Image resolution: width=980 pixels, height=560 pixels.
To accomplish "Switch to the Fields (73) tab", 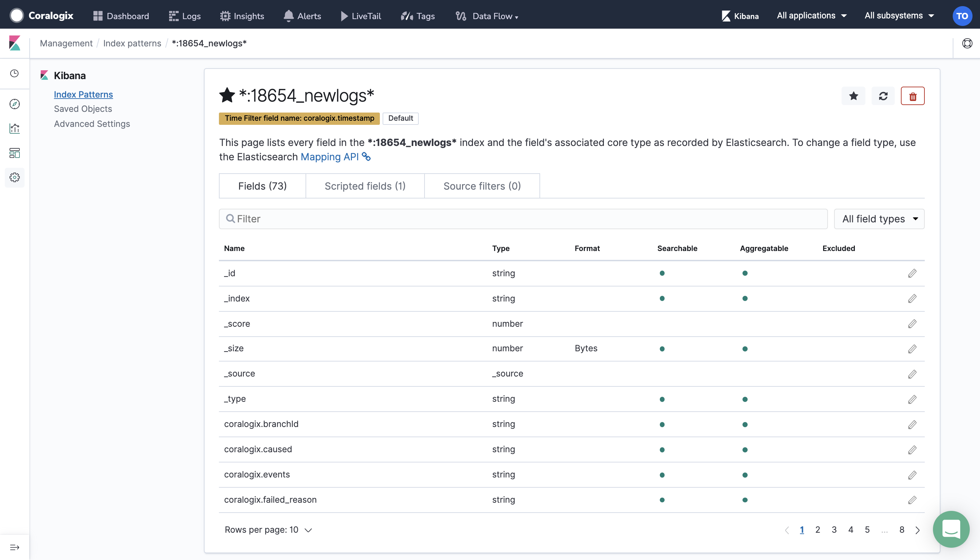I will [263, 186].
